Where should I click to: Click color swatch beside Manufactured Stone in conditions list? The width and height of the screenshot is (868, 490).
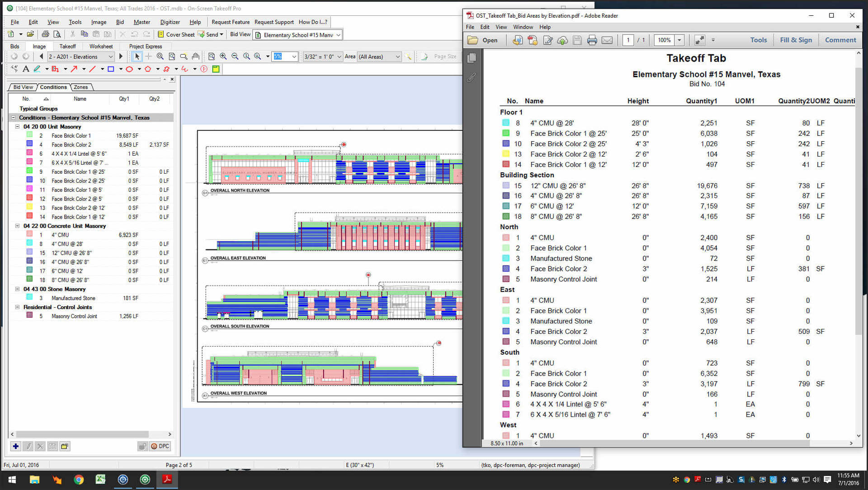pos(29,297)
